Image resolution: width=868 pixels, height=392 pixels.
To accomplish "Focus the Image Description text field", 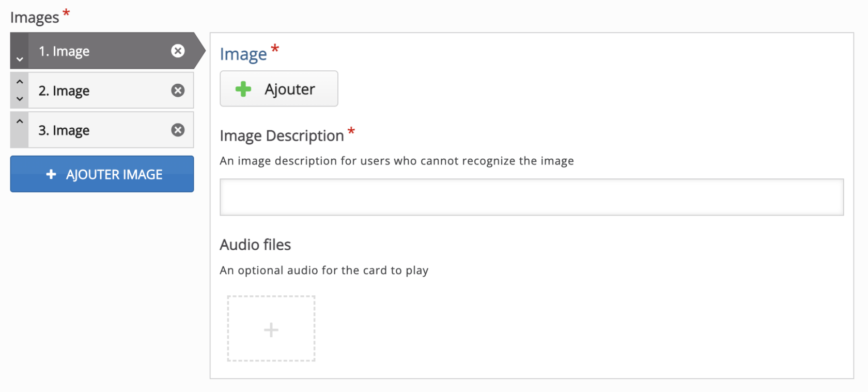I will click(x=531, y=197).
